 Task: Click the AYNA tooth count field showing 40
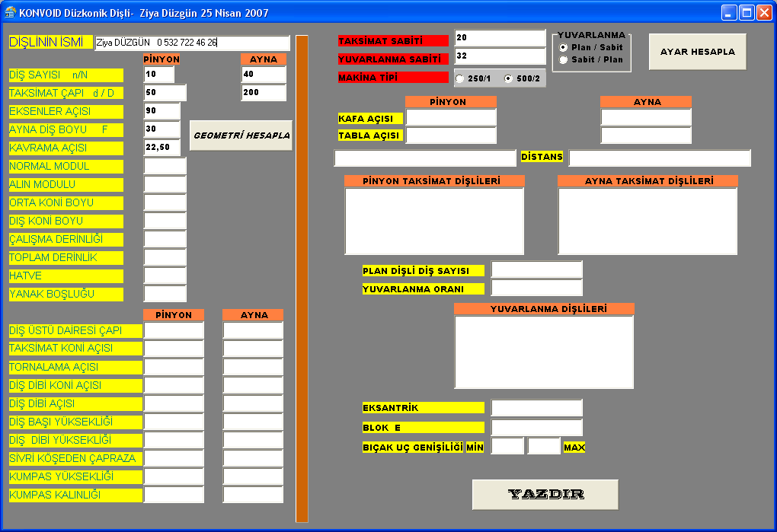[264, 75]
